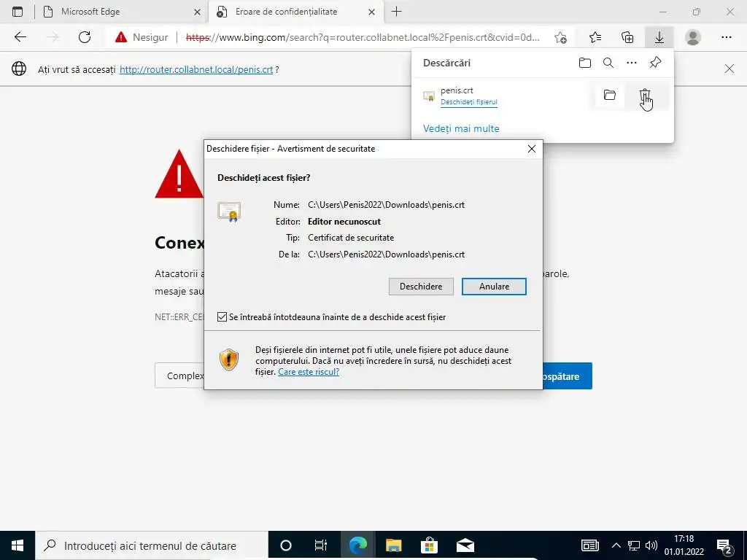The height and width of the screenshot is (560, 747).
Task: Search downloads with the magnifier icon
Action: pyautogui.click(x=608, y=63)
